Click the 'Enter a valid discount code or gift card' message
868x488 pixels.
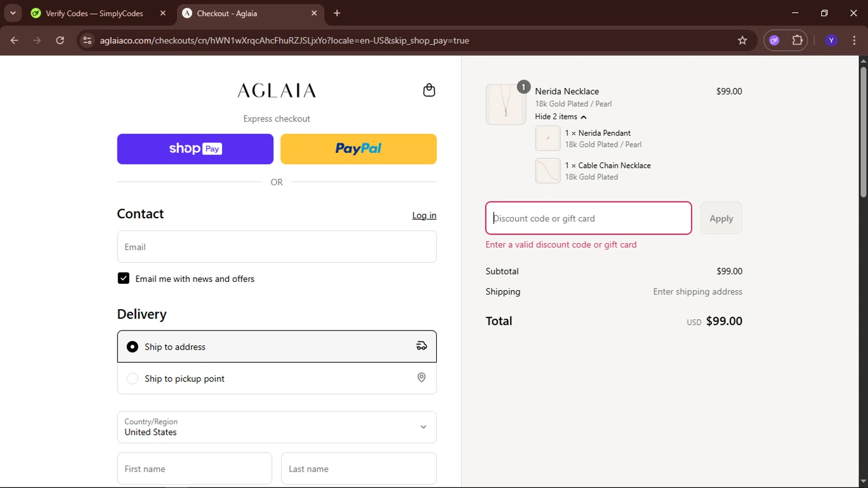click(x=561, y=244)
